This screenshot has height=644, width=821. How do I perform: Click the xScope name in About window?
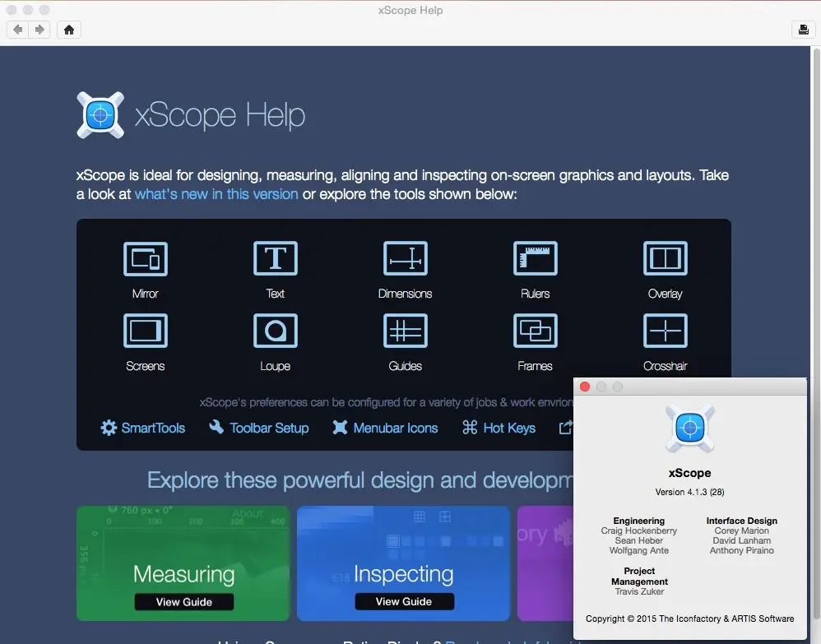click(689, 473)
